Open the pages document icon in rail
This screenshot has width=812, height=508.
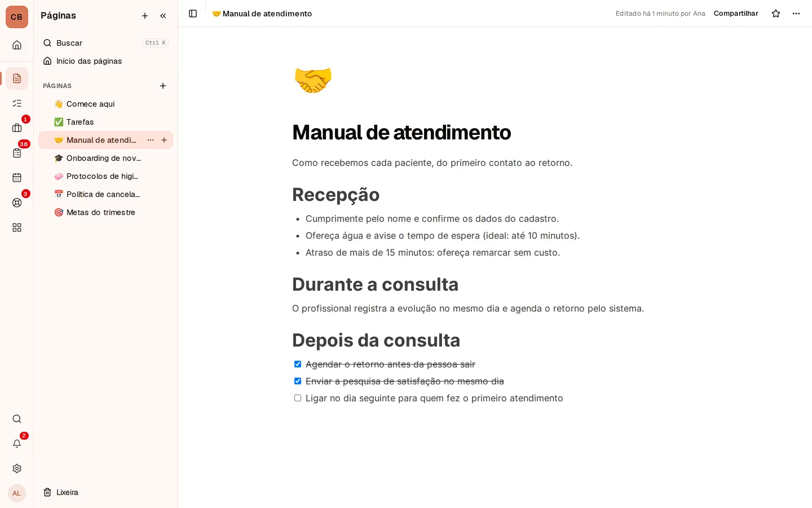coord(17,78)
